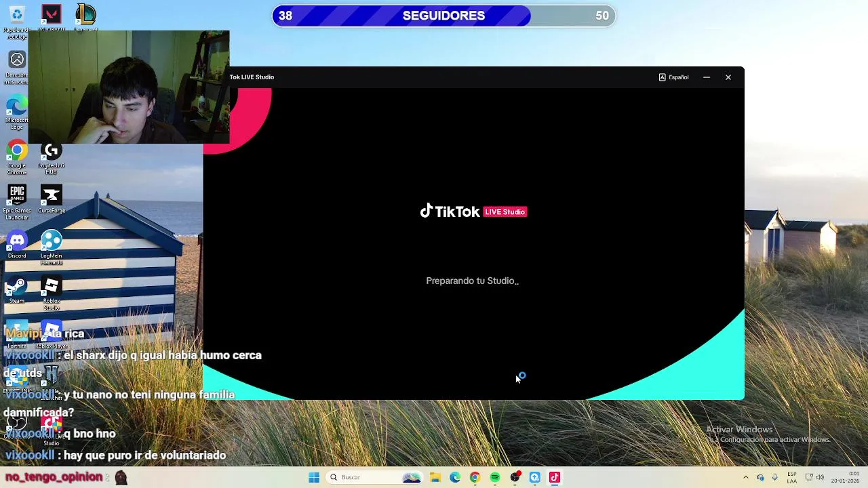Image resolution: width=868 pixels, height=488 pixels.
Task: Open Microsoft Edge from the taskbar
Action: coord(455,477)
